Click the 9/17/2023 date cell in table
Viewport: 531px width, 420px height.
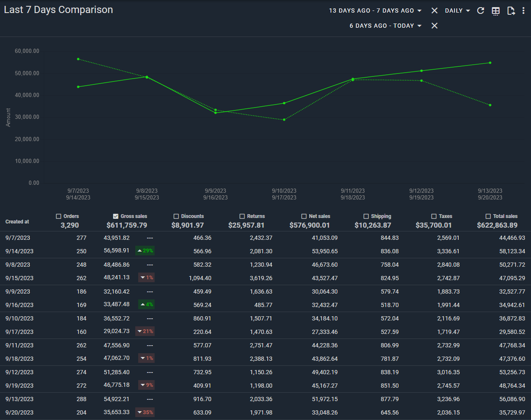[19, 332]
